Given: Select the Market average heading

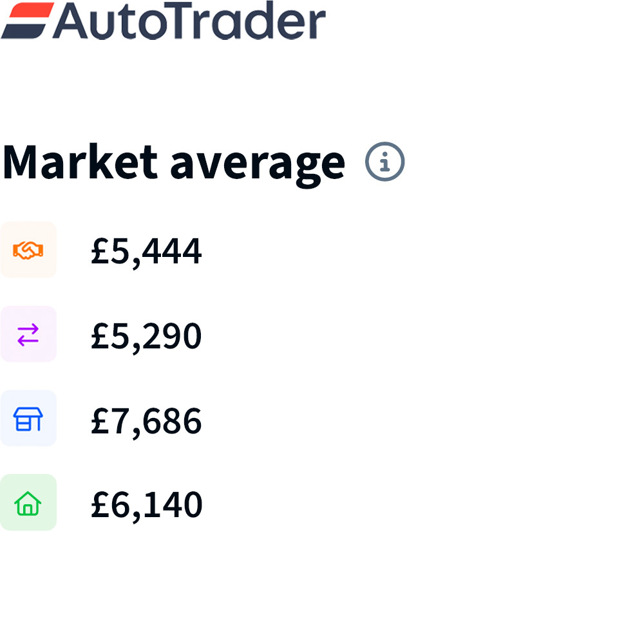Looking at the screenshot, I should point(174,165).
